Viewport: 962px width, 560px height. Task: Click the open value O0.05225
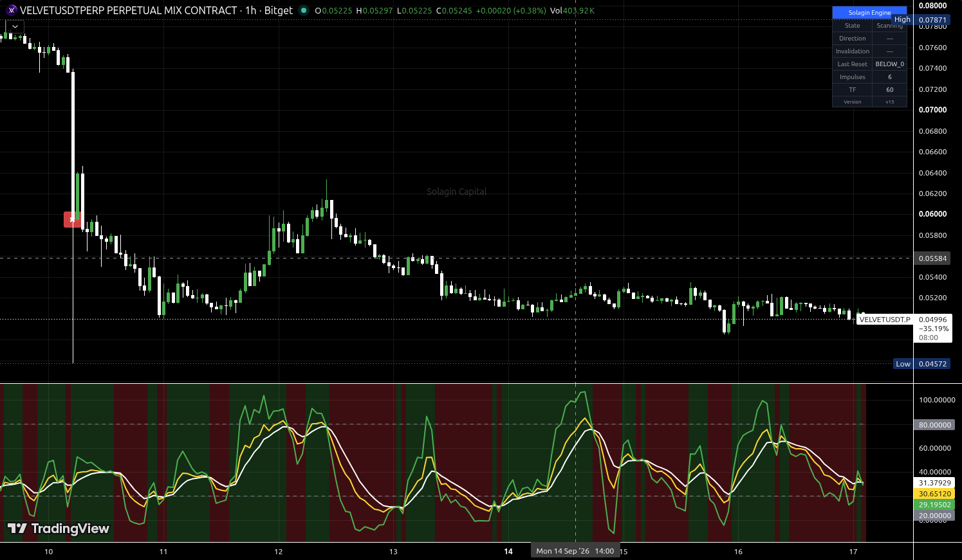click(333, 11)
